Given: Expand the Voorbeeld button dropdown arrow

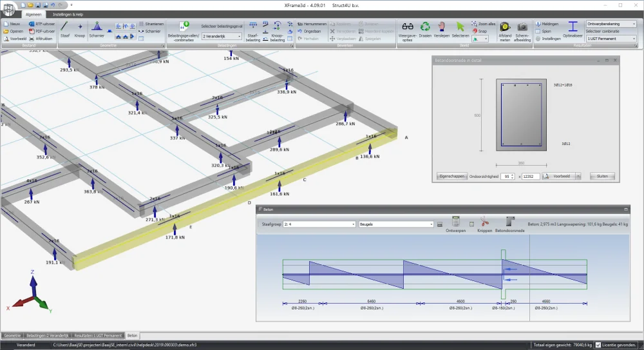Looking at the screenshot, I should click(x=578, y=177).
